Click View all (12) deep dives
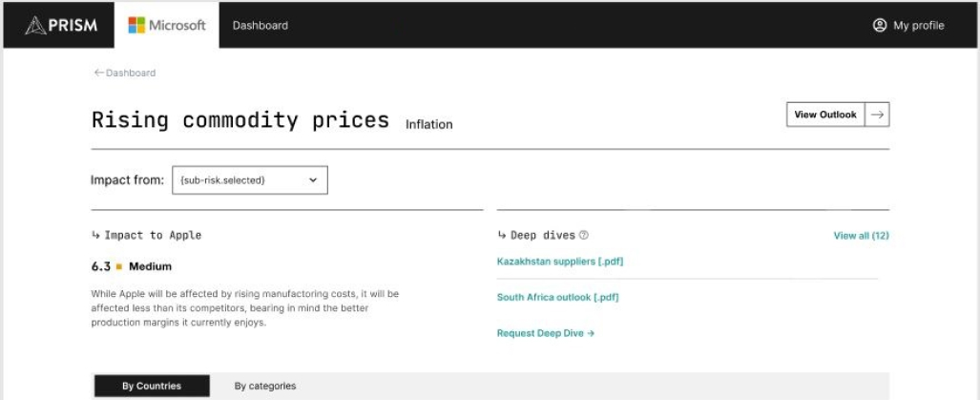This screenshot has height=400, width=980. coord(861,235)
